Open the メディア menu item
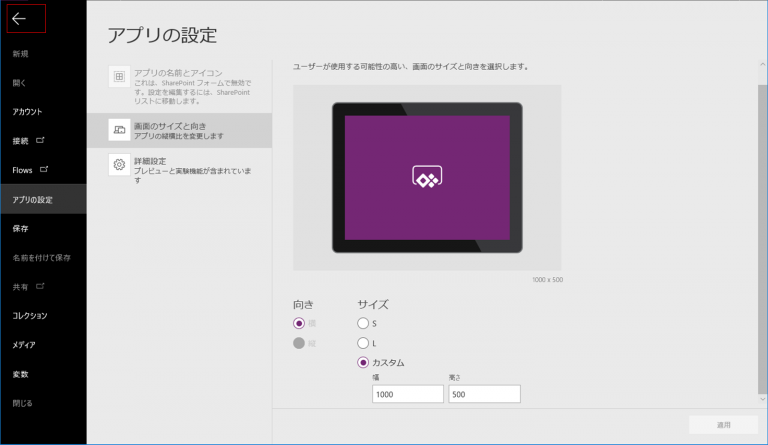768x445 pixels. (x=24, y=345)
